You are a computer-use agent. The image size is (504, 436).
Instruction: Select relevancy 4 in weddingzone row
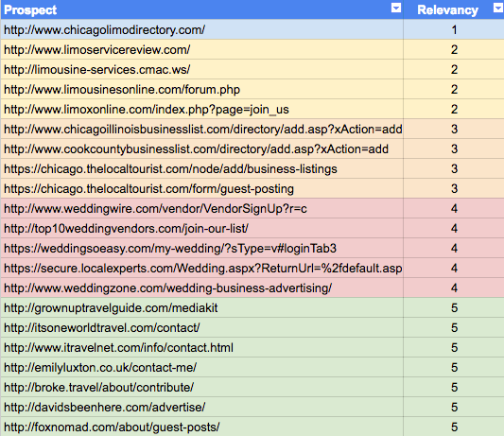point(454,288)
